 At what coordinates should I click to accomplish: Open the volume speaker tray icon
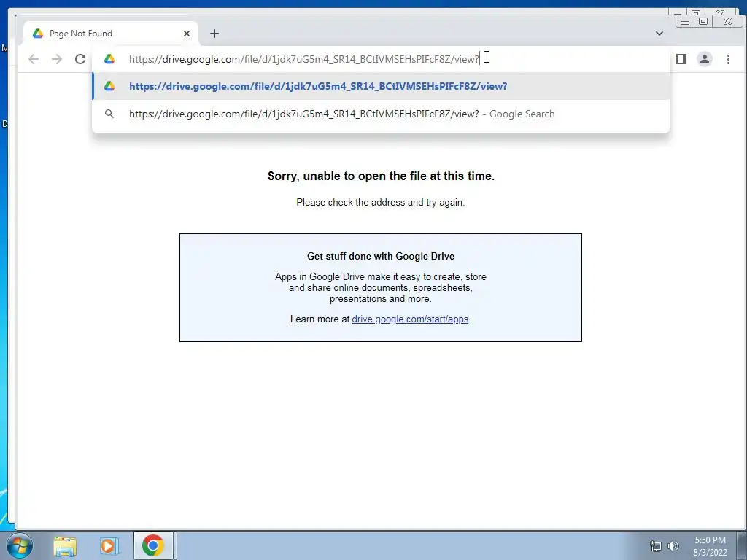(x=673, y=546)
